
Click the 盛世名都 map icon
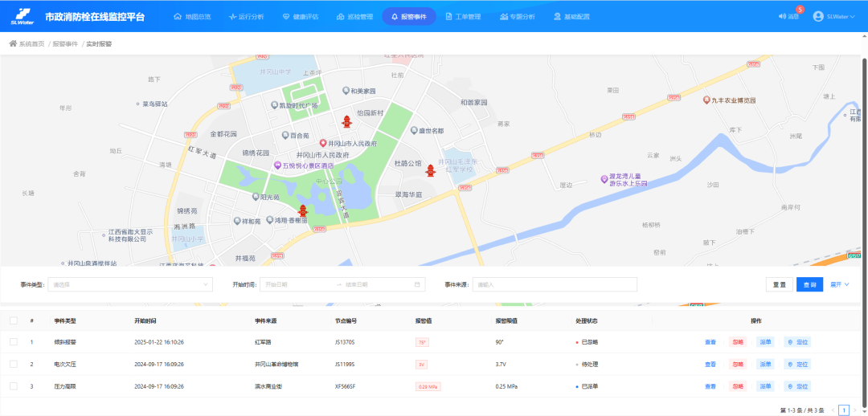[x=414, y=131]
